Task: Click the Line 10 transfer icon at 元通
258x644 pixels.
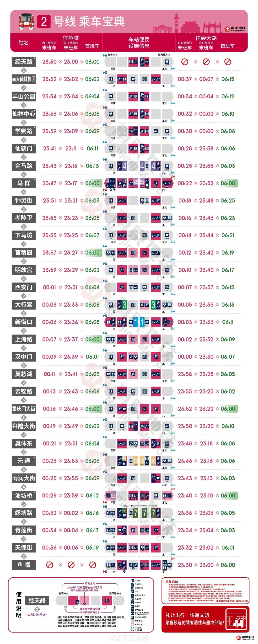Action: (122, 461)
